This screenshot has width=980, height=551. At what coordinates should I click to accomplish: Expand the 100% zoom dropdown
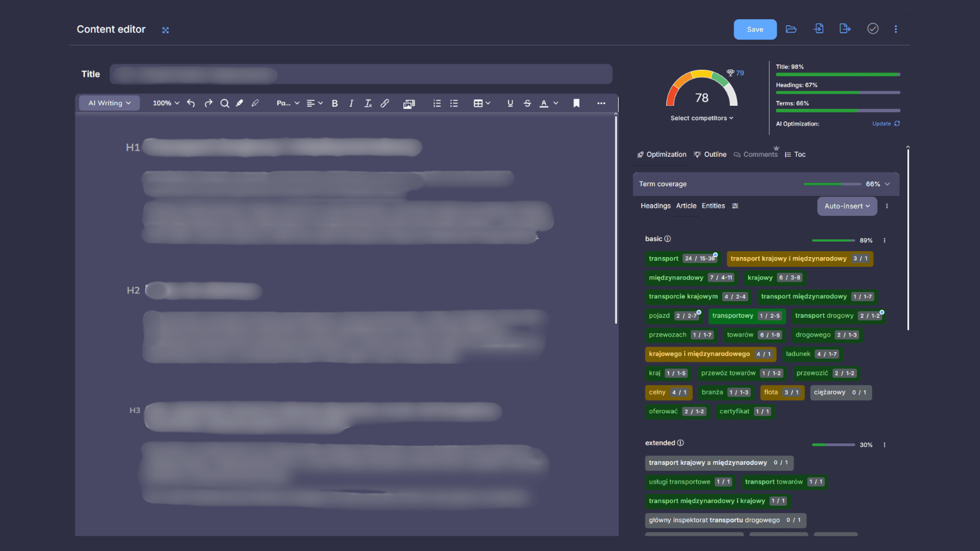tap(166, 103)
